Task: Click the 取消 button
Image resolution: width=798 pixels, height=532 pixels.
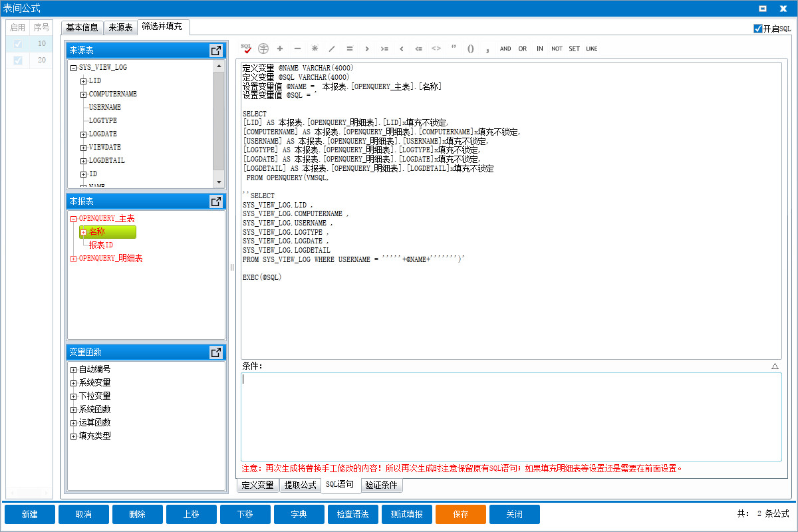Action: [x=84, y=515]
